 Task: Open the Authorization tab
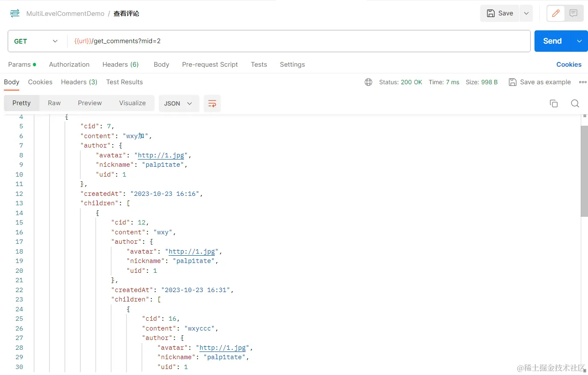pos(69,65)
